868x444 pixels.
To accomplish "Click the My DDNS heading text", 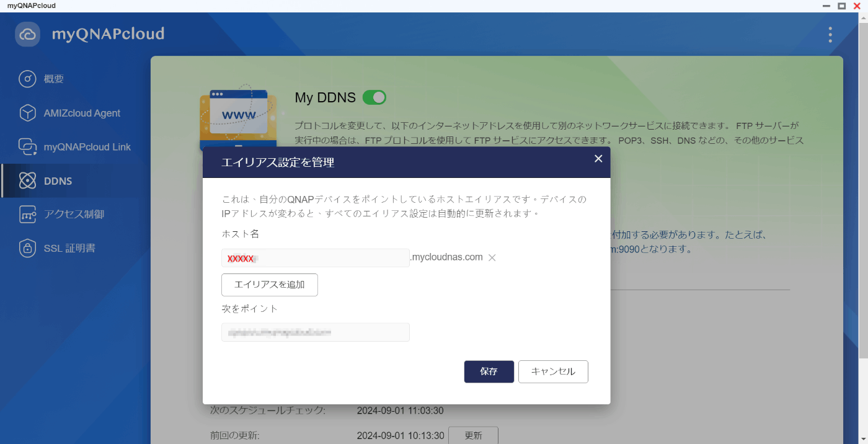I will pyautogui.click(x=325, y=97).
